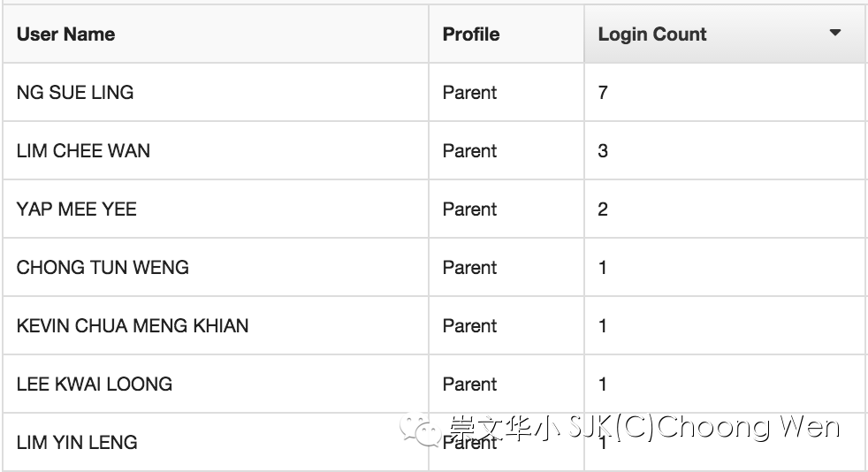Click Parent profile for LEE KWAI LOONG
This screenshot has height=472, width=868.
tap(469, 384)
